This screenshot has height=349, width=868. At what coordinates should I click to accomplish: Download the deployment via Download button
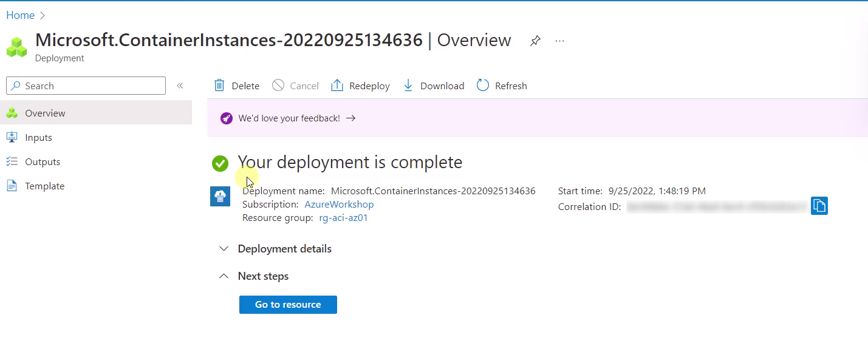pyautogui.click(x=434, y=86)
